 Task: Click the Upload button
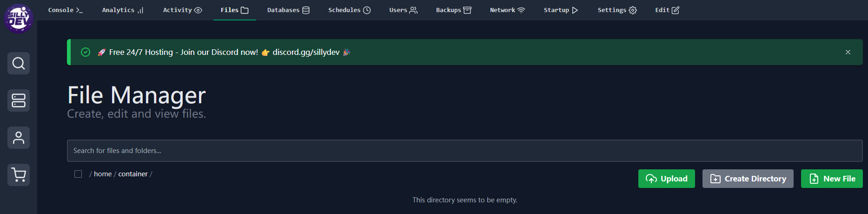(x=667, y=179)
